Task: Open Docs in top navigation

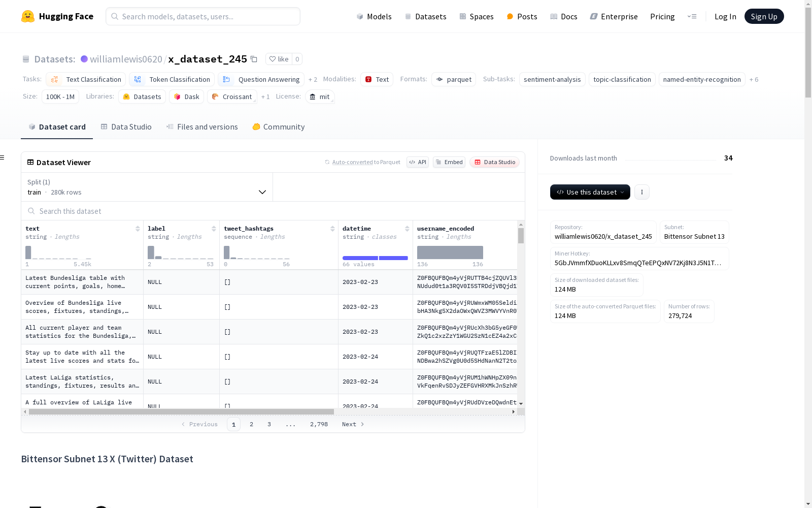Action: [x=564, y=16]
